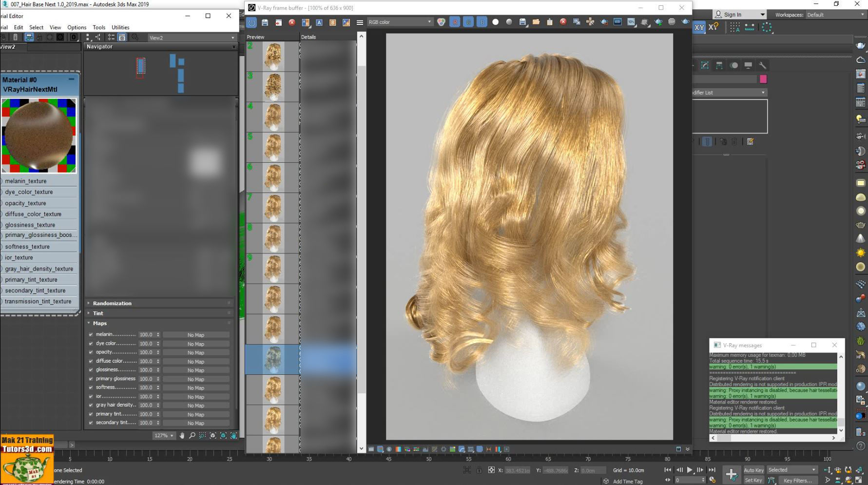
Task: Open Edit menu in Material Editor
Action: [19, 27]
